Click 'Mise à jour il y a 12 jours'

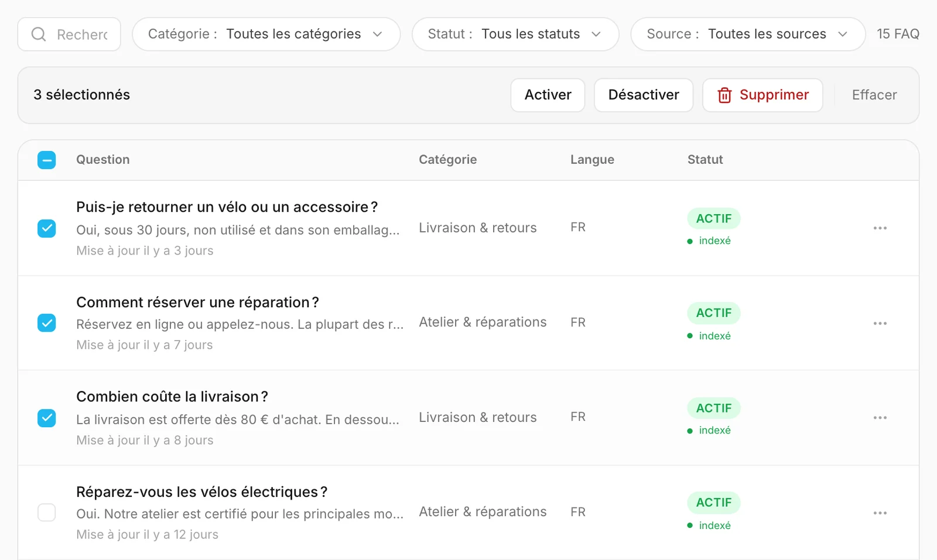pos(147,535)
